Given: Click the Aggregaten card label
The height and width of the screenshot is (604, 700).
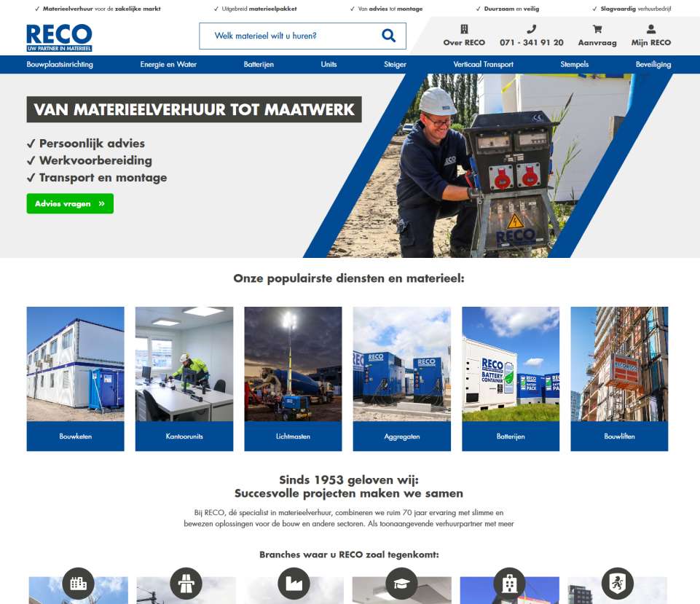Looking at the screenshot, I should [402, 436].
